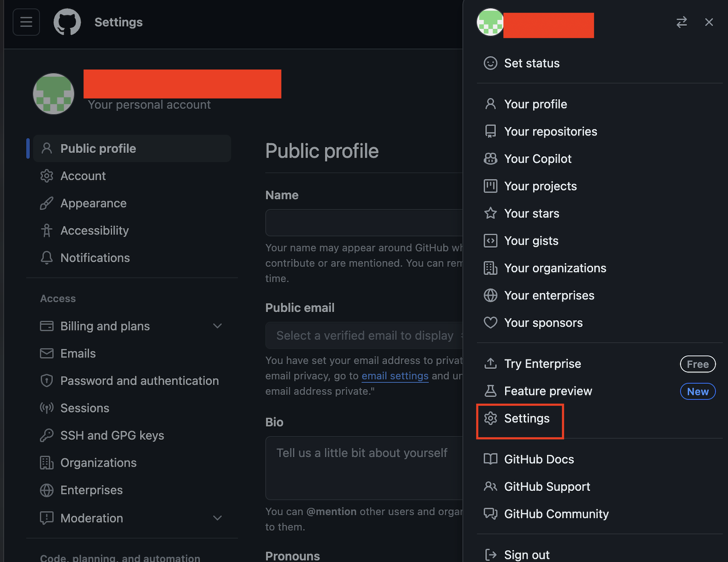The width and height of the screenshot is (728, 562).
Task: Follow the email settings link
Action: point(395,376)
